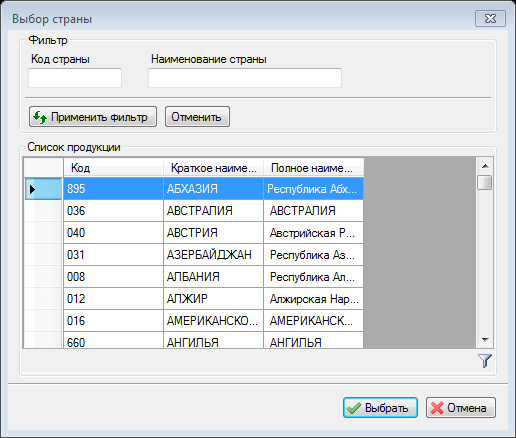The height and width of the screenshot is (438, 516).
Task: Sort by the Код column header
Action: pos(113,168)
